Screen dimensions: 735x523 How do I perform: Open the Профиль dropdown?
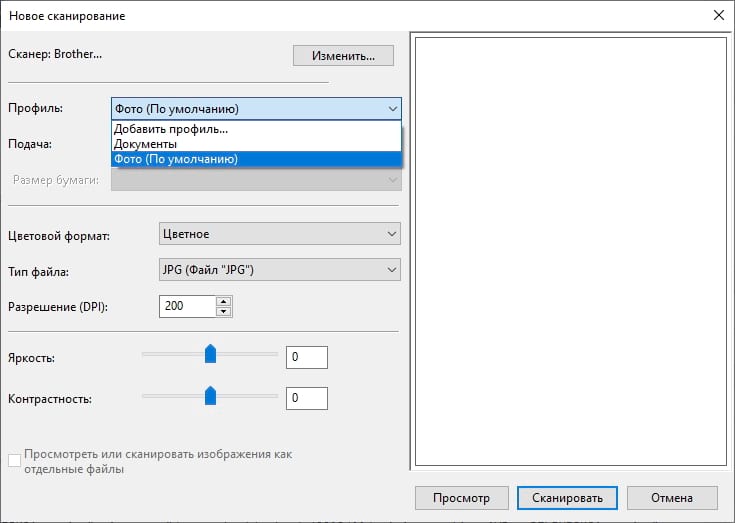click(x=256, y=109)
